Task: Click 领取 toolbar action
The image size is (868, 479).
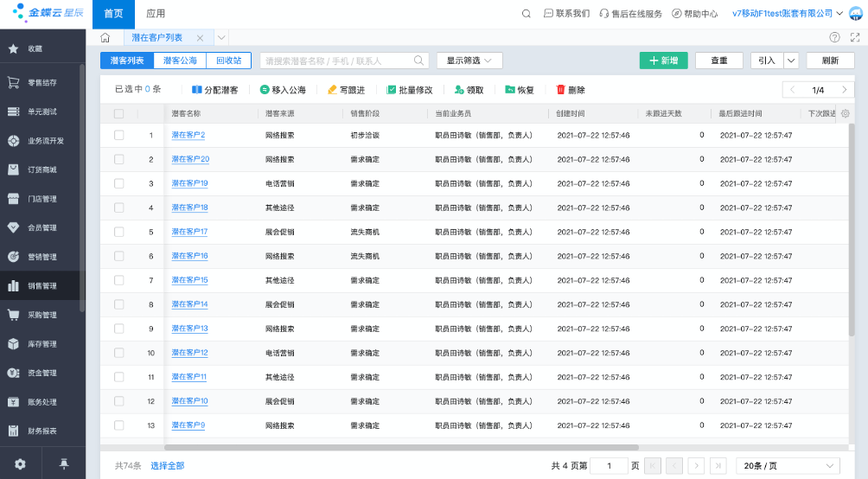Action: 469,90
